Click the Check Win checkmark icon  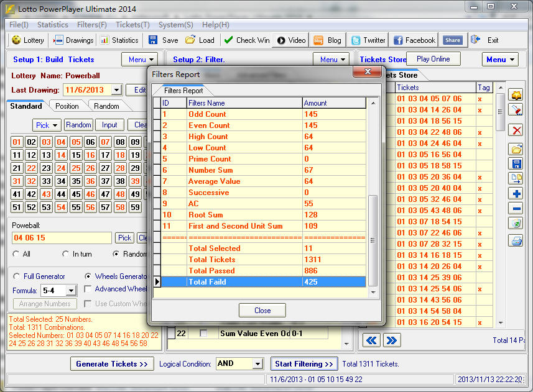pos(228,40)
